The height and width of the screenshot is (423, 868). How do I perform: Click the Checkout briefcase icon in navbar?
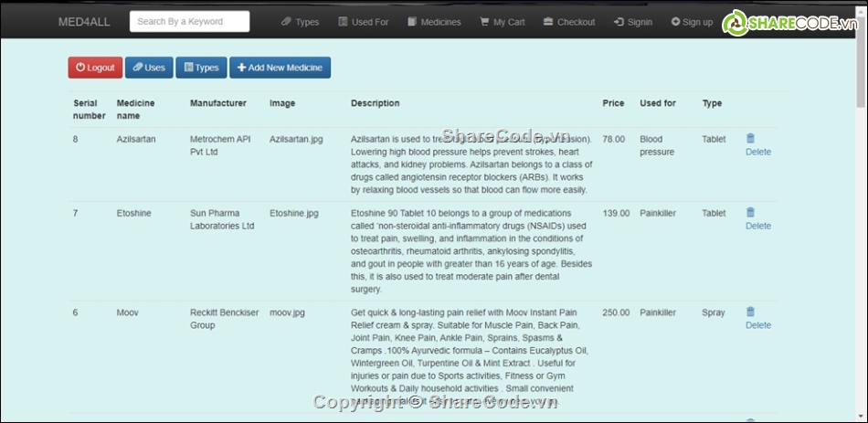pos(548,22)
